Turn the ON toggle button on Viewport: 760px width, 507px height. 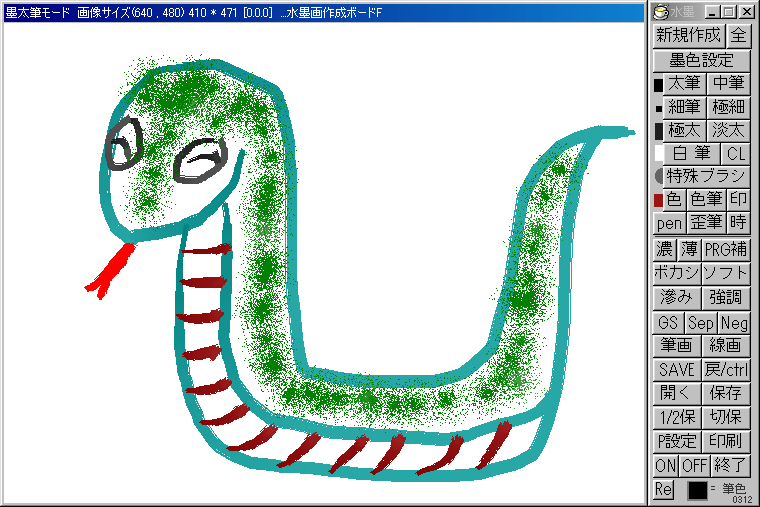665,466
